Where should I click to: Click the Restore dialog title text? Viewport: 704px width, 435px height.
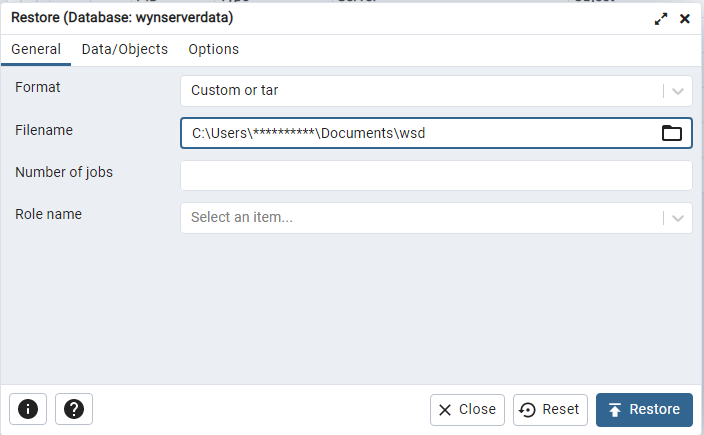point(123,18)
